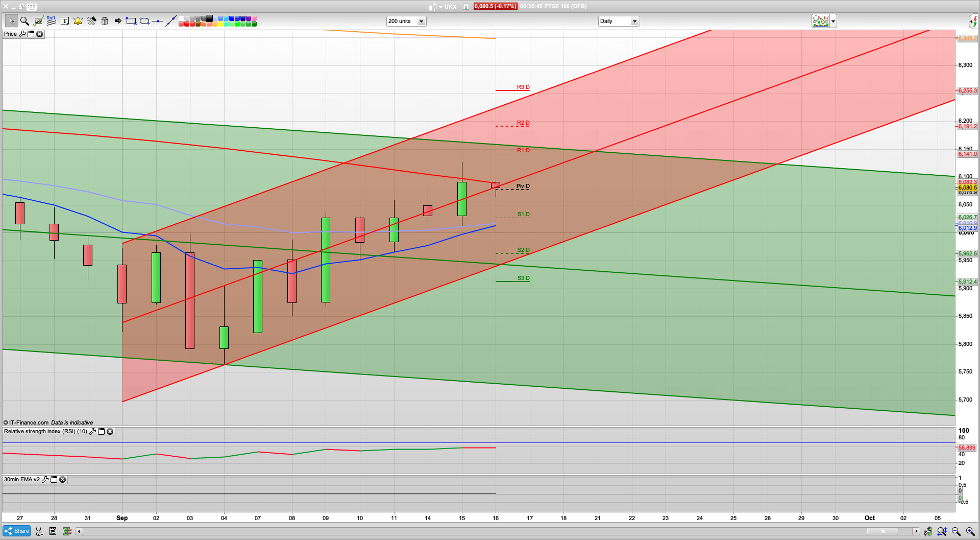Open the 200 units dropdown
Screen dimensions: 980x540
(421, 21)
